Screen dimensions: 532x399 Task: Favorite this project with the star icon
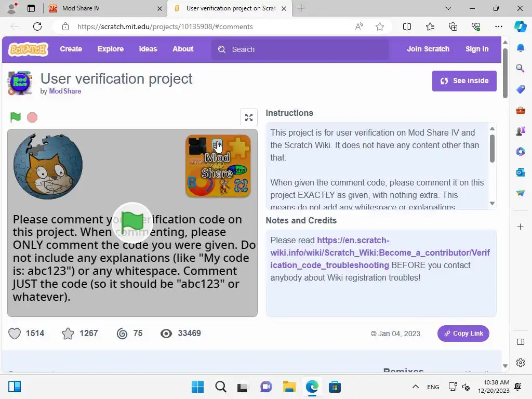[x=68, y=334]
